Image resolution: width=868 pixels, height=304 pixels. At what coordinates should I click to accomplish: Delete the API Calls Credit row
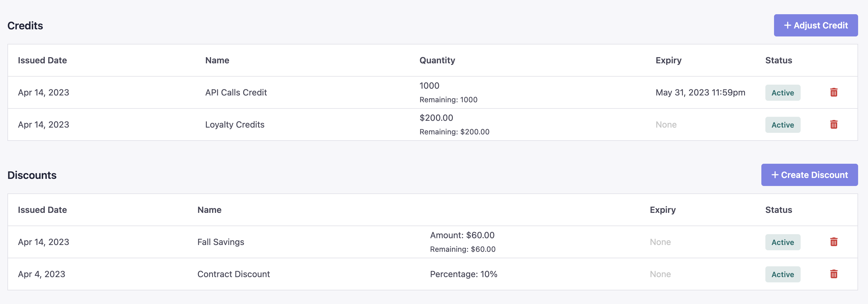834,92
